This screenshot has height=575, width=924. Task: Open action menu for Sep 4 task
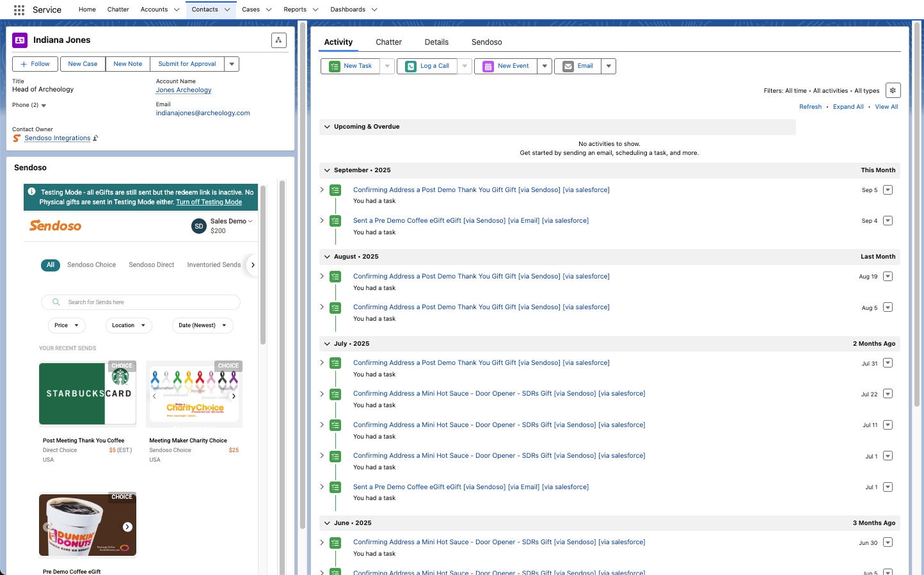click(888, 221)
